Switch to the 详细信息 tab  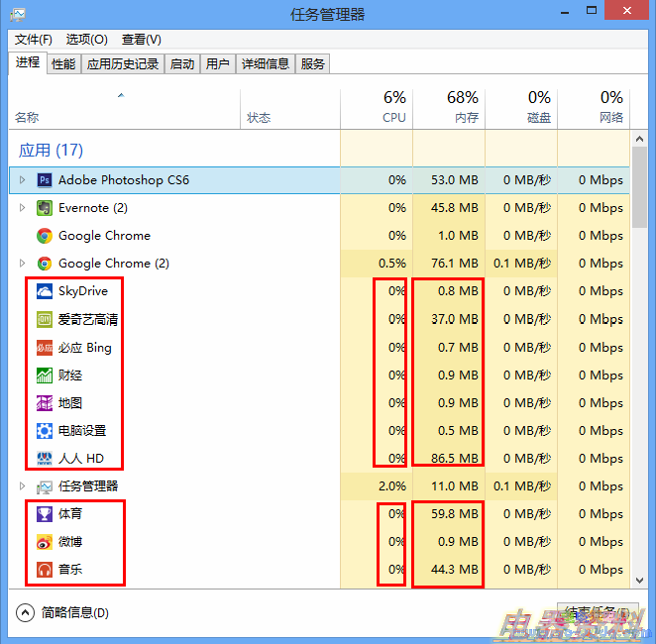[266, 64]
